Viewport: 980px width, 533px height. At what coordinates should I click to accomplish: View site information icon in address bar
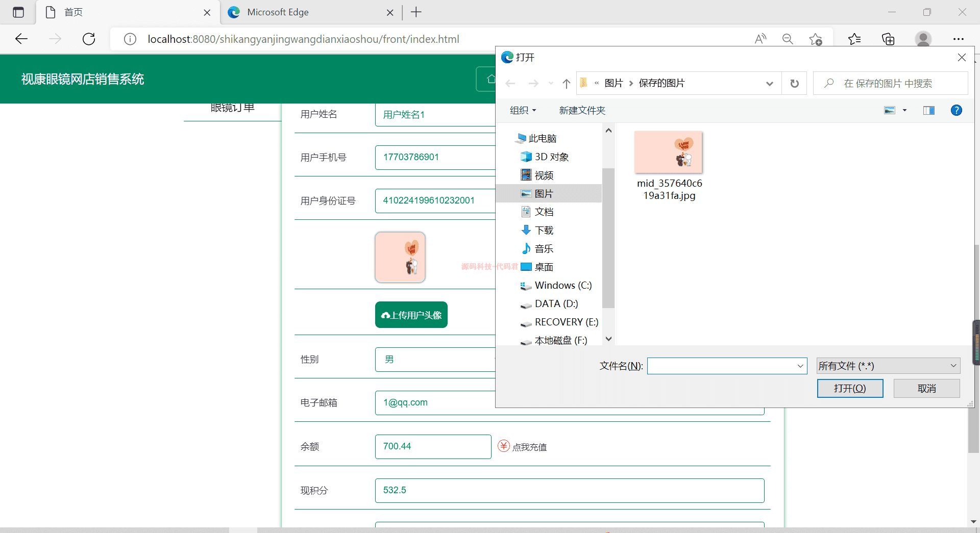pyautogui.click(x=130, y=39)
